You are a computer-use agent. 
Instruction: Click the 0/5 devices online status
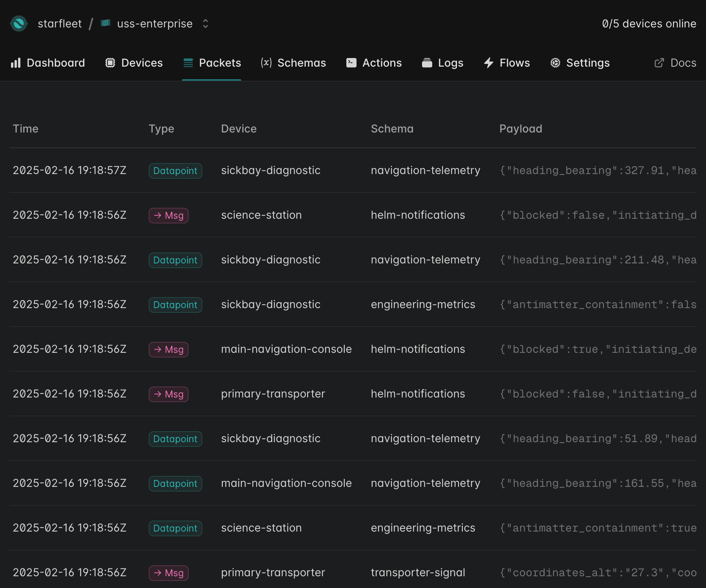[x=649, y=24]
